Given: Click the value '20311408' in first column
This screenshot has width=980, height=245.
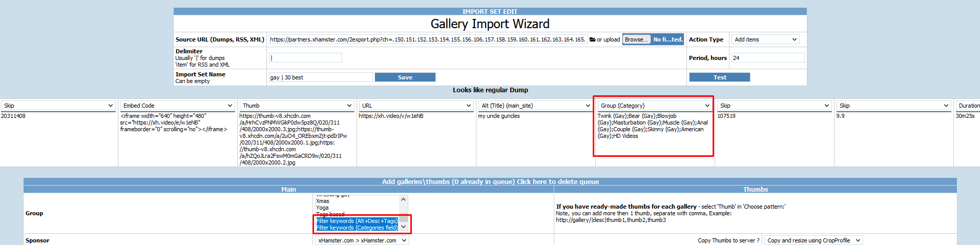Looking at the screenshot, I should click(13, 116).
